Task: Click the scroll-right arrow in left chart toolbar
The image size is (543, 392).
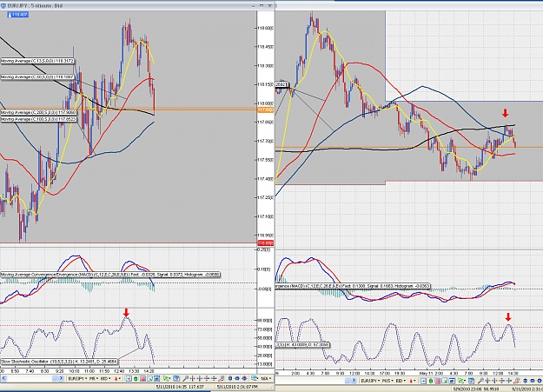Action: coord(62,378)
